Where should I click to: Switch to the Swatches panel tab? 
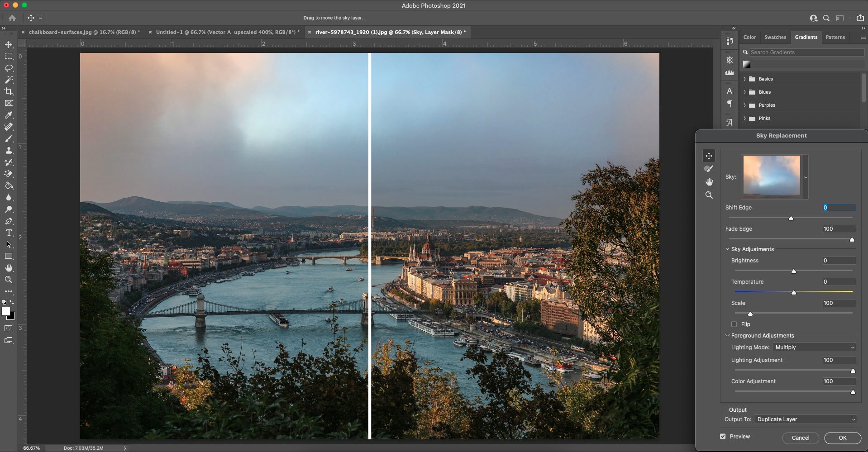[x=775, y=37]
